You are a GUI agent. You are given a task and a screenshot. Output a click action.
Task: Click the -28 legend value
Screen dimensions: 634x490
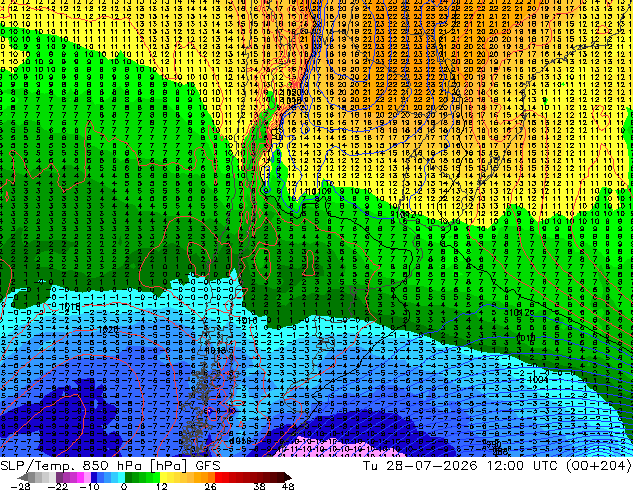[20, 486]
